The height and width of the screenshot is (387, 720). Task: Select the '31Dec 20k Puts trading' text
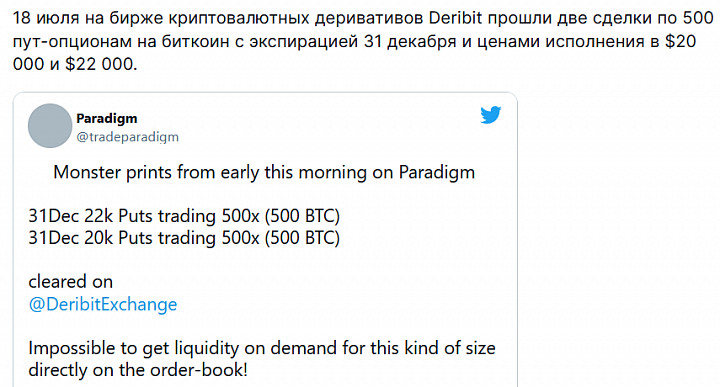(123, 238)
